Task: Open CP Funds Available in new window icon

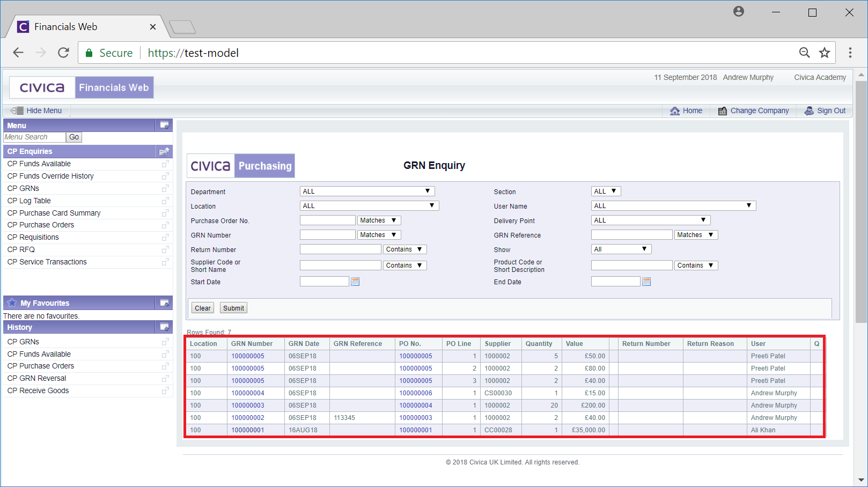Action: (165, 164)
